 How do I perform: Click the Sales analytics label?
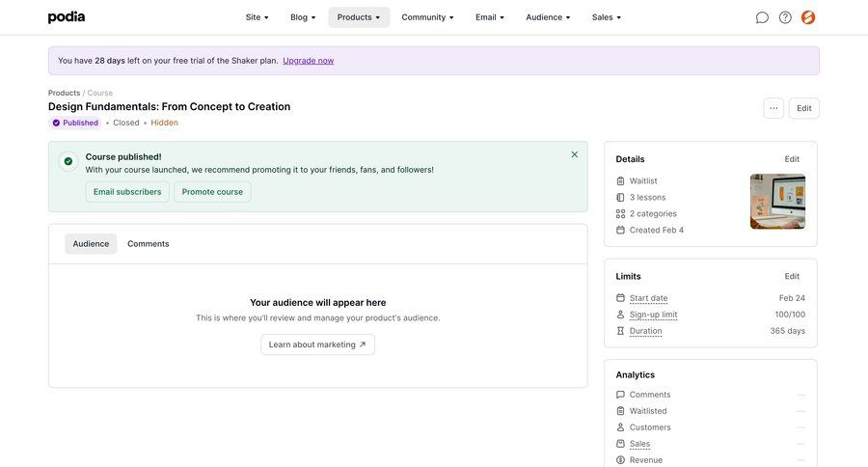pos(639,444)
